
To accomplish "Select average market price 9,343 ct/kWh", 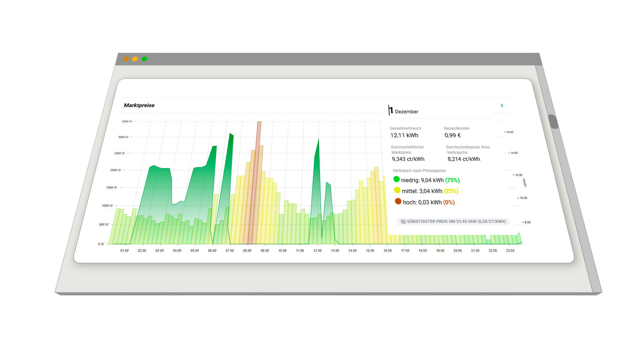I will pyautogui.click(x=408, y=159).
